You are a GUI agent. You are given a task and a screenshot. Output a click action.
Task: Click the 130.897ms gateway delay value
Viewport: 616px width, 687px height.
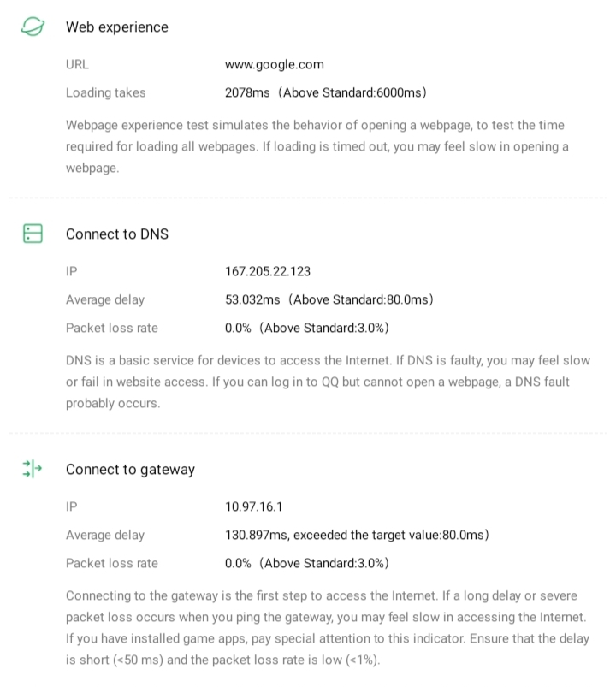357,535
